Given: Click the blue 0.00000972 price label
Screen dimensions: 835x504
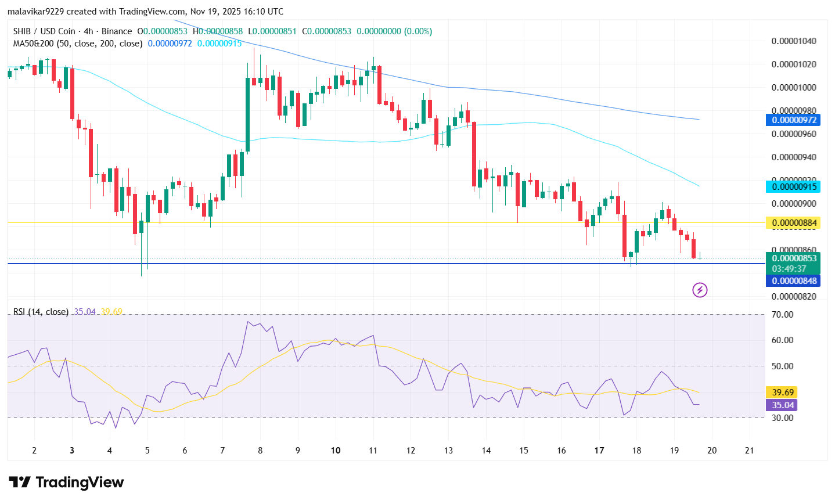Looking at the screenshot, I should coord(794,120).
